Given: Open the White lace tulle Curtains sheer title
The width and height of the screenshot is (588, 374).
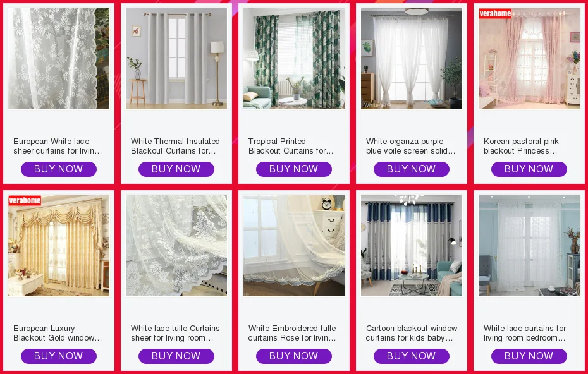Looking at the screenshot, I should (x=175, y=333).
